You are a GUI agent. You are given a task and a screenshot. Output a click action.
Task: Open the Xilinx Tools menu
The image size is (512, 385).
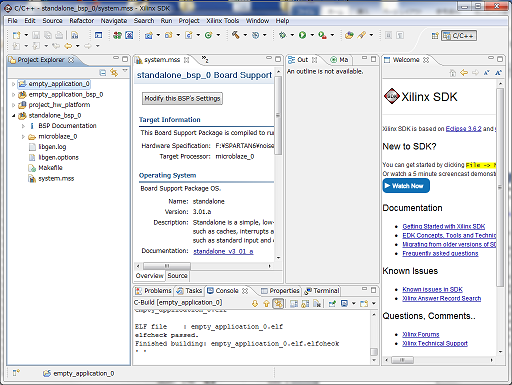222,21
